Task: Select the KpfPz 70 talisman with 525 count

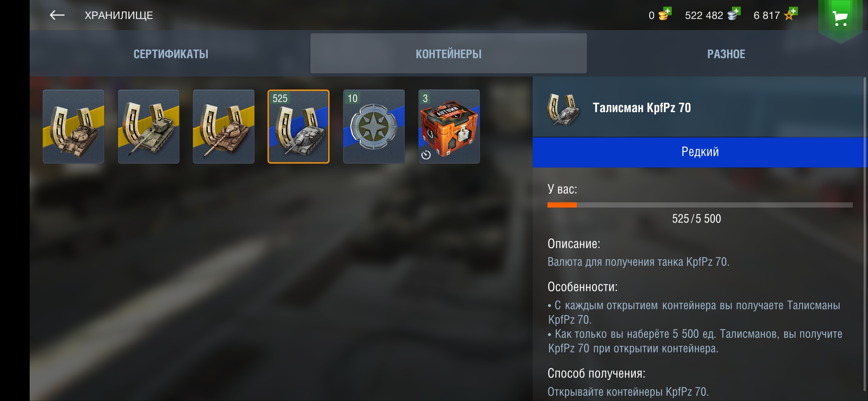Action: [x=299, y=127]
